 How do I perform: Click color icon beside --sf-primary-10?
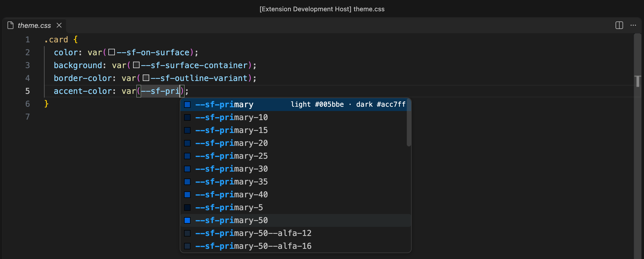point(187,117)
